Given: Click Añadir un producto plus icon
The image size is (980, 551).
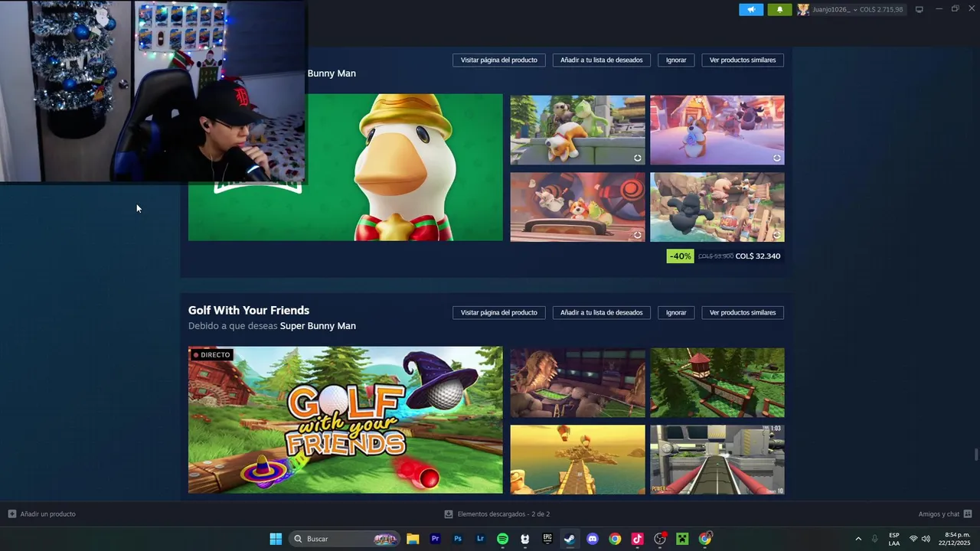Looking at the screenshot, I should (11, 514).
